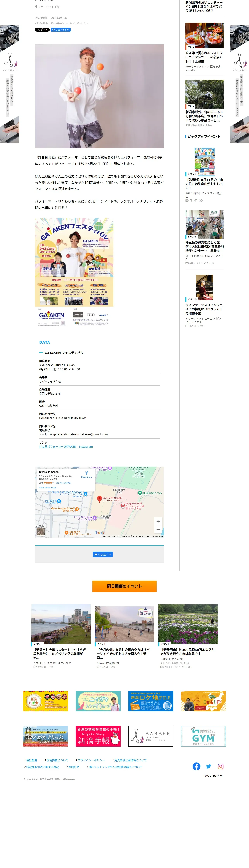
Task: Click the Facebook Like button
Action: click(x=103, y=554)
